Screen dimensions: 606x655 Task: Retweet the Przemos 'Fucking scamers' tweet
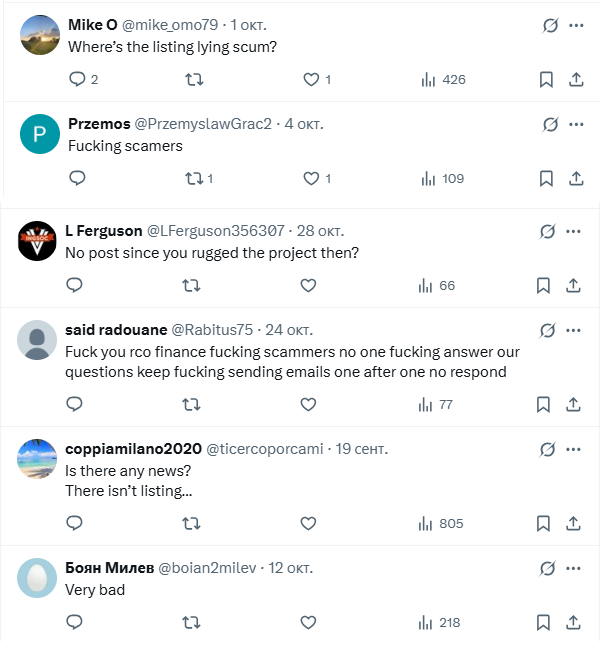[x=195, y=179]
